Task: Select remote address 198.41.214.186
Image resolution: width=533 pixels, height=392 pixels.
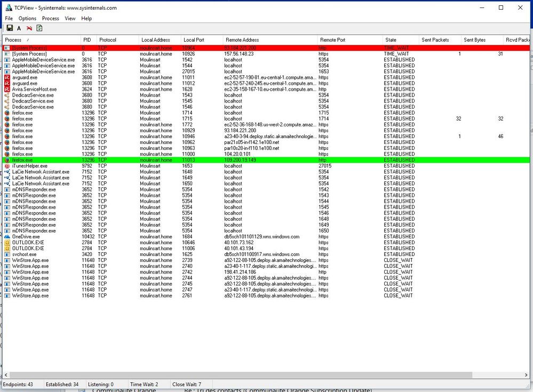Action: click(240, 272)
